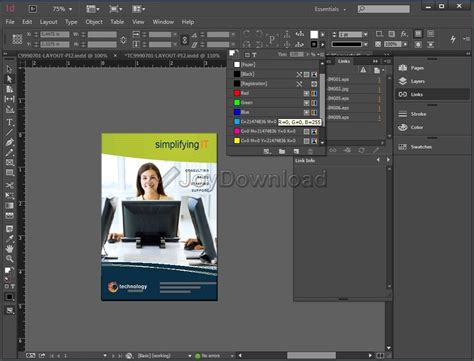Image resolution: width=474 pixels, height=361 pixels.
Task: Select the [Paper] swatch
Action: pyautogui.click(x=274, y=65)
